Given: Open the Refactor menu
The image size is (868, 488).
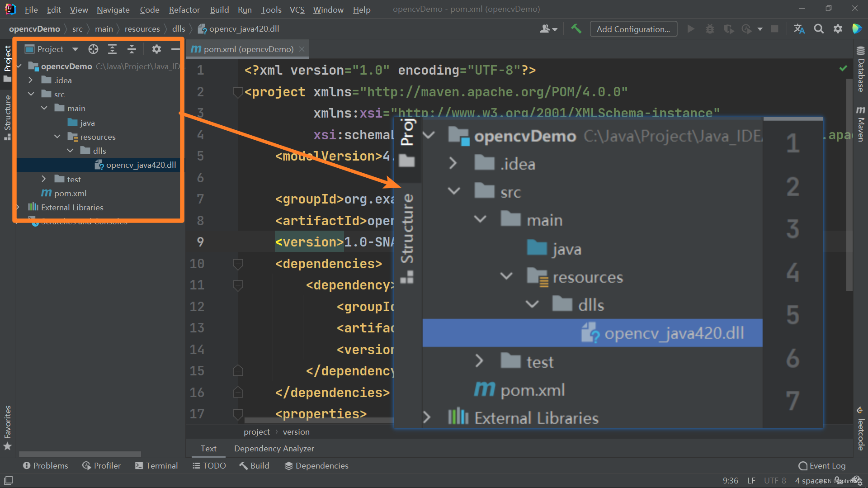Looking at the screenshot, I should click(184, 9).
